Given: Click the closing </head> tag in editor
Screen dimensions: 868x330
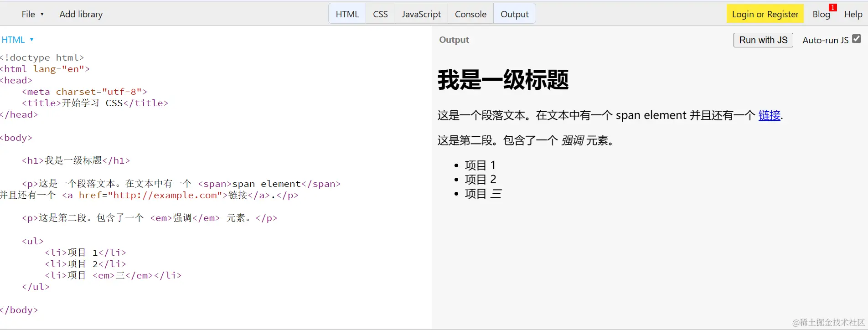Looking at the screenshot, I should tap(19, 114).
